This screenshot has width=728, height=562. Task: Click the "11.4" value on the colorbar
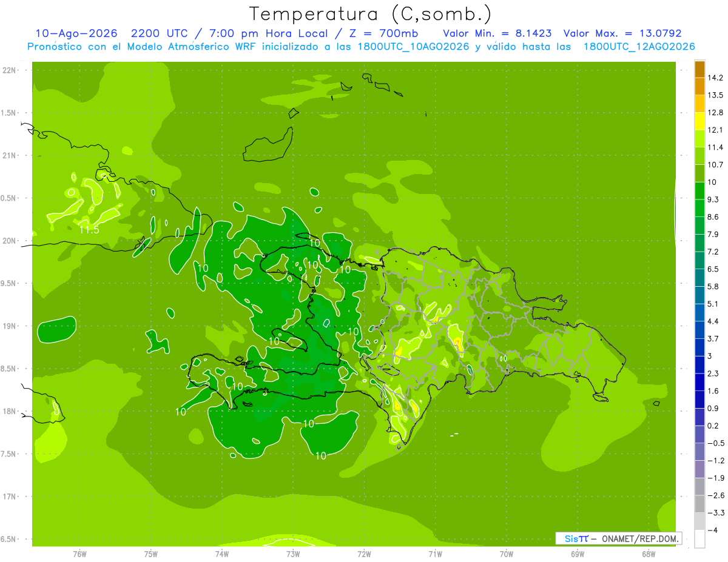[x=715, y=147]
